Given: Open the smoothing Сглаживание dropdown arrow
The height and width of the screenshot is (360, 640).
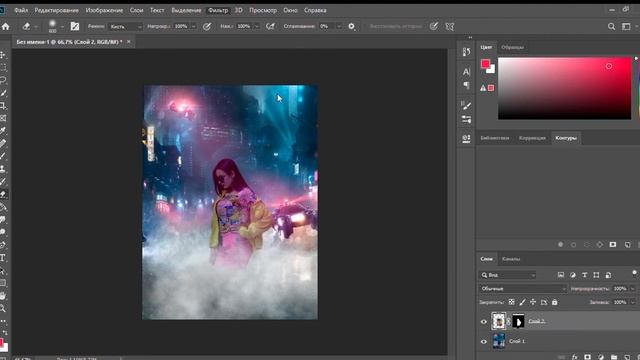Looking at the screenshot, I should click(339, 27).
